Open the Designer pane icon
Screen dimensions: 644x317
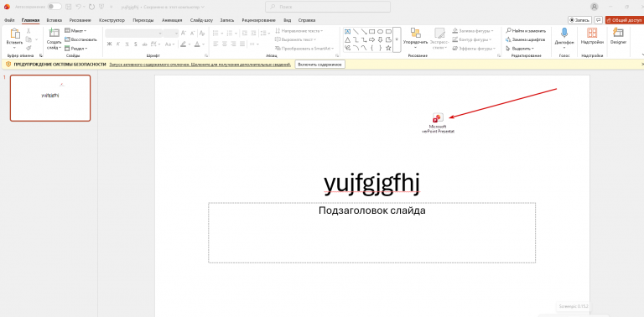tap(618, 34)
